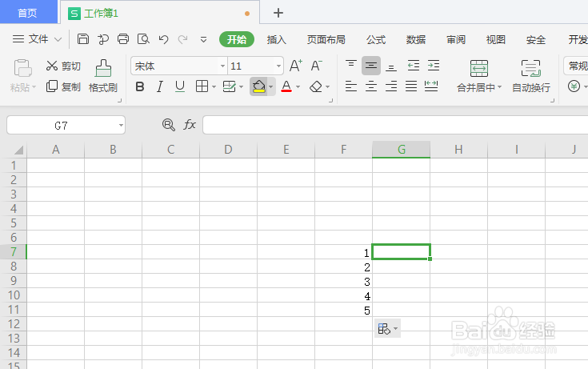Image resolution: width=588 pixels, height=369 pixels.
Task: Expand the font color dropdown arrow
Action: pos(298,86)
